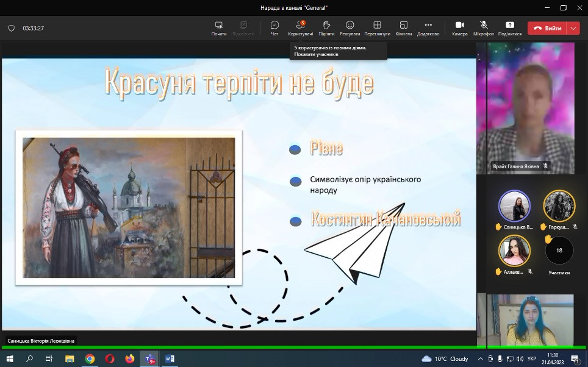Open Google Chrome from the taskbar
Viewport: 588px width, 367px height.
pyautogui.click(x=90, y=358)
